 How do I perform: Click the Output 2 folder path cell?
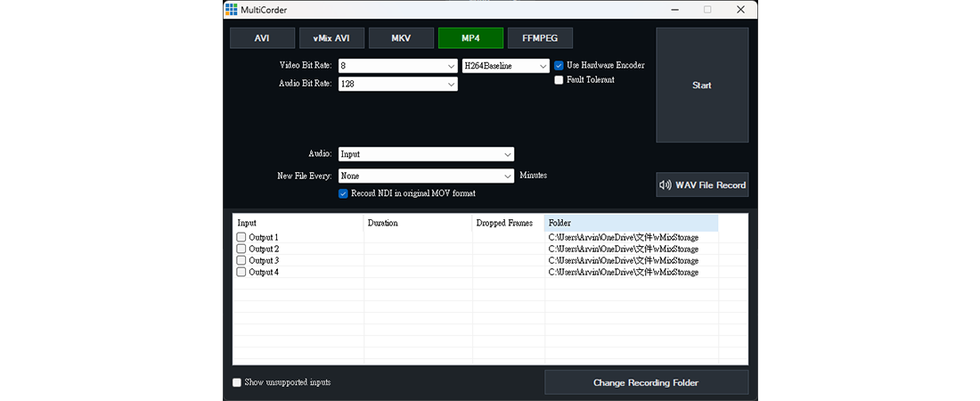pyautogui.click(x=632, y=249)
